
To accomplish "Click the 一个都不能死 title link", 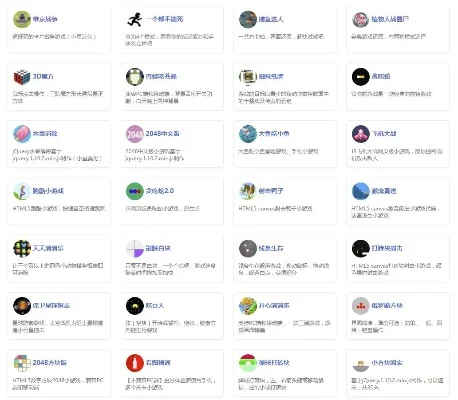I will pos(164,19).
